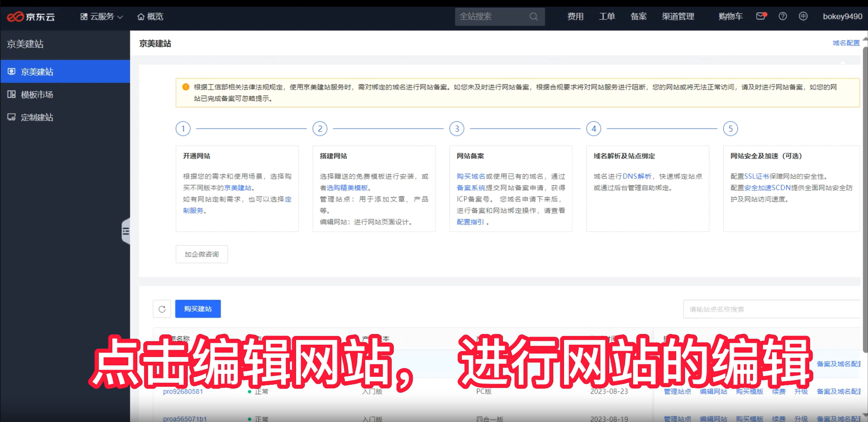
Task: Open the 备案 menu
Action: pyautogui.click(x=638, y=17)
